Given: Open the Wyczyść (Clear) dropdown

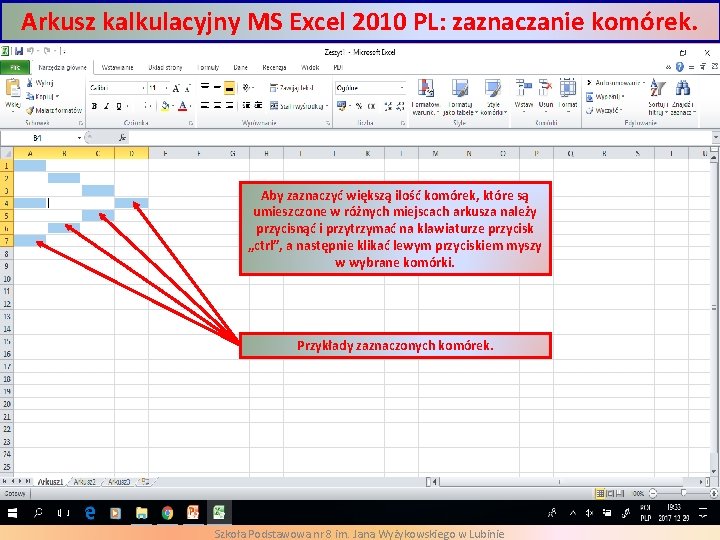Looking at the screenshot, I should tap(620, 110).
